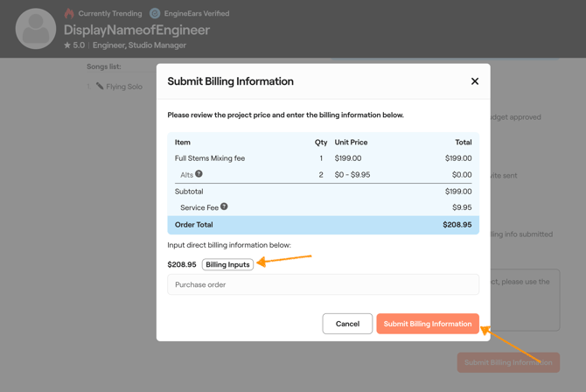Cancel the billing submission
Image resolution: width=586 pixels, height=392 pixels.
coord(347,324)
